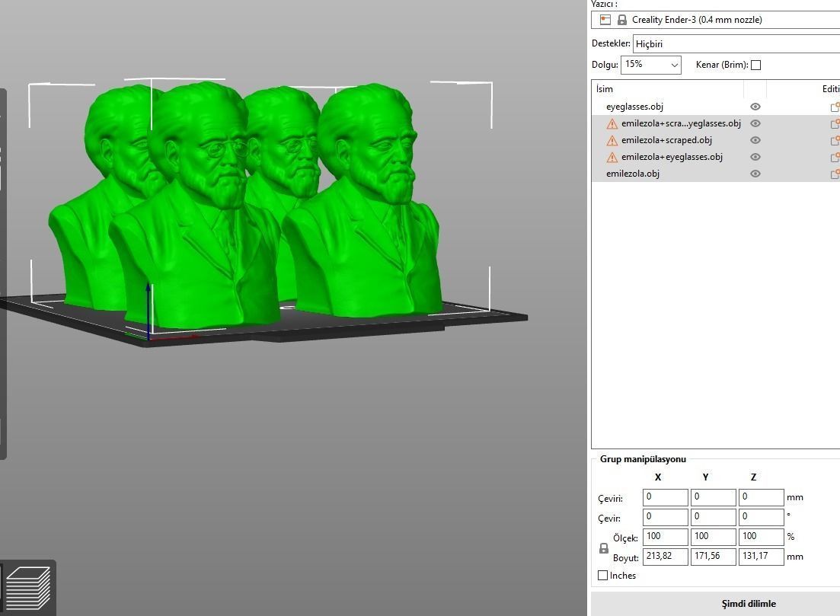The height and width of the screenshot is (616, 840).
Task: Hide emilezola+eyeglasses.obj using its eye icon
Action: pyautogui.click(x=755, y=157)
